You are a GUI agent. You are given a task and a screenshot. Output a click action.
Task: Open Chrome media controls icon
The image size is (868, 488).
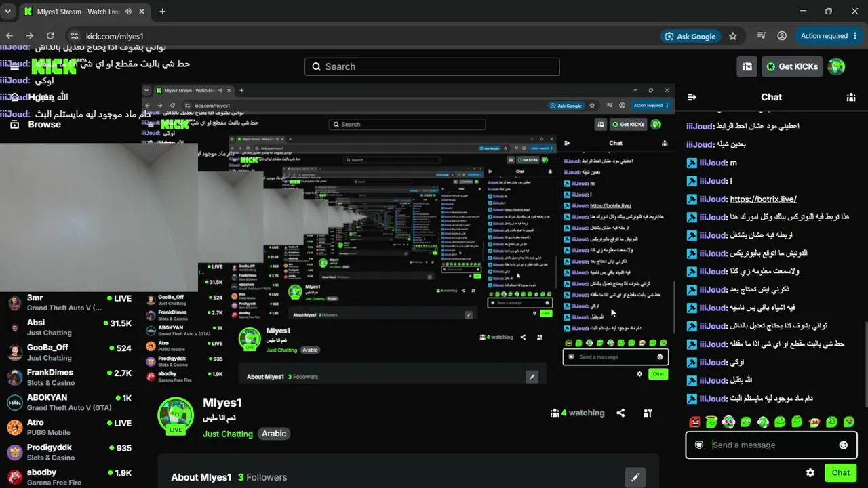tap(762, 36)
